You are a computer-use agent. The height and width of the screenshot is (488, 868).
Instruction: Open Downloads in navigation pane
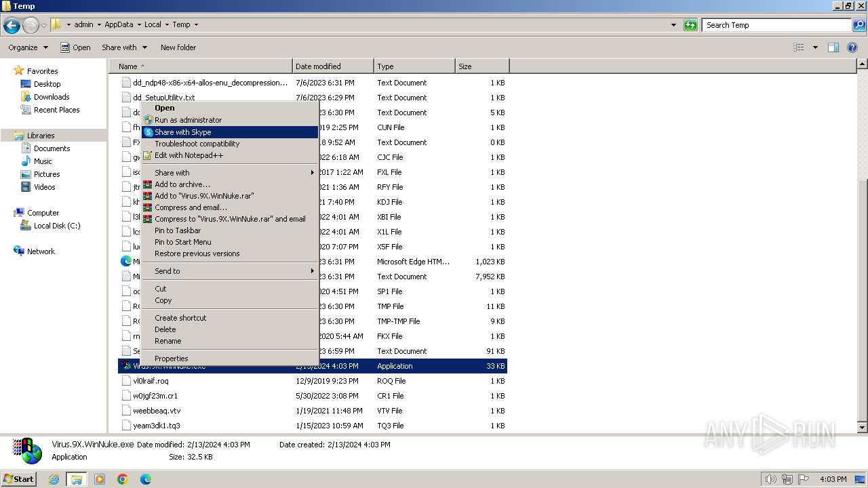[52, 97]
